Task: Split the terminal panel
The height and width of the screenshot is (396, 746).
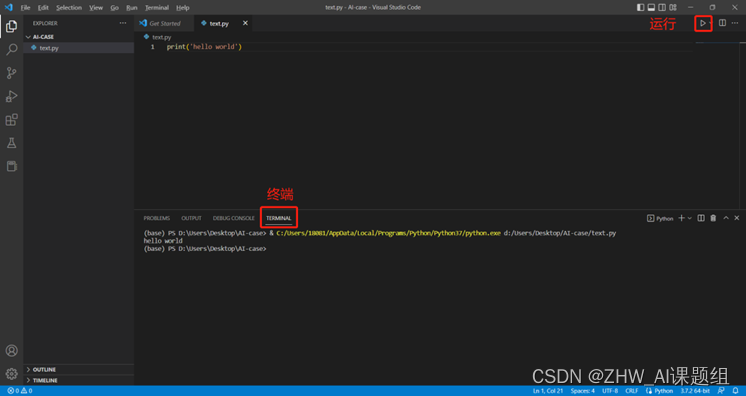Action: [x=701, y=218]
